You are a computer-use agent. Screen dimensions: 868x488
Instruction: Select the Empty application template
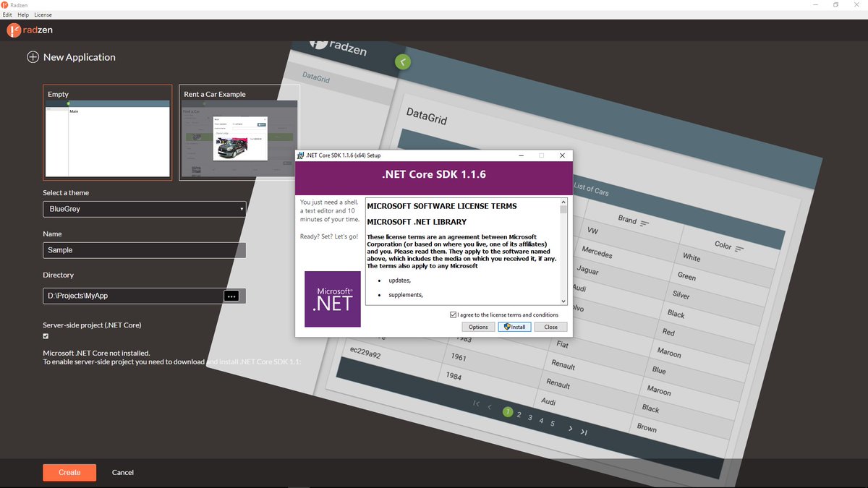[x=108, y=132]
